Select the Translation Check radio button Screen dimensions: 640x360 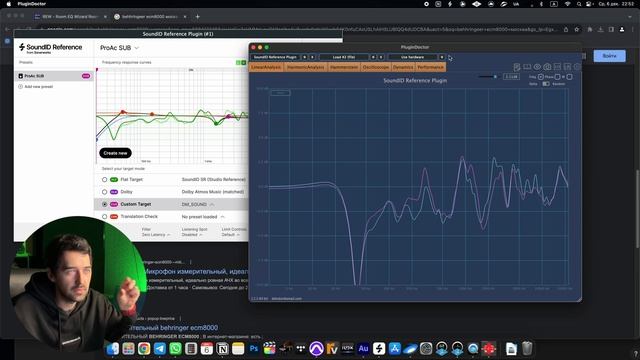tap(104, 217)
